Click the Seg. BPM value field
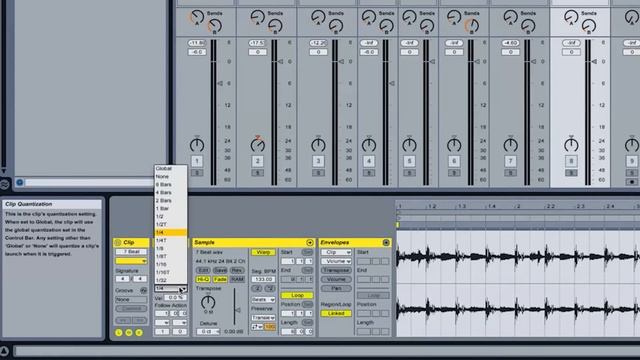The width and height of the screenshot is (640, 360). pos(263,279)
